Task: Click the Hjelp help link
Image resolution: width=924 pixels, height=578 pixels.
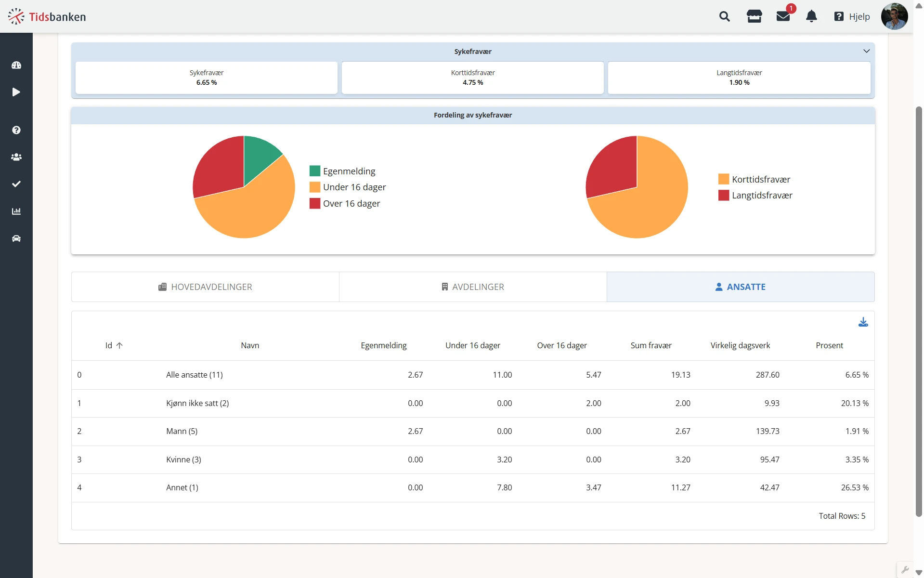Action: point(852,16)
